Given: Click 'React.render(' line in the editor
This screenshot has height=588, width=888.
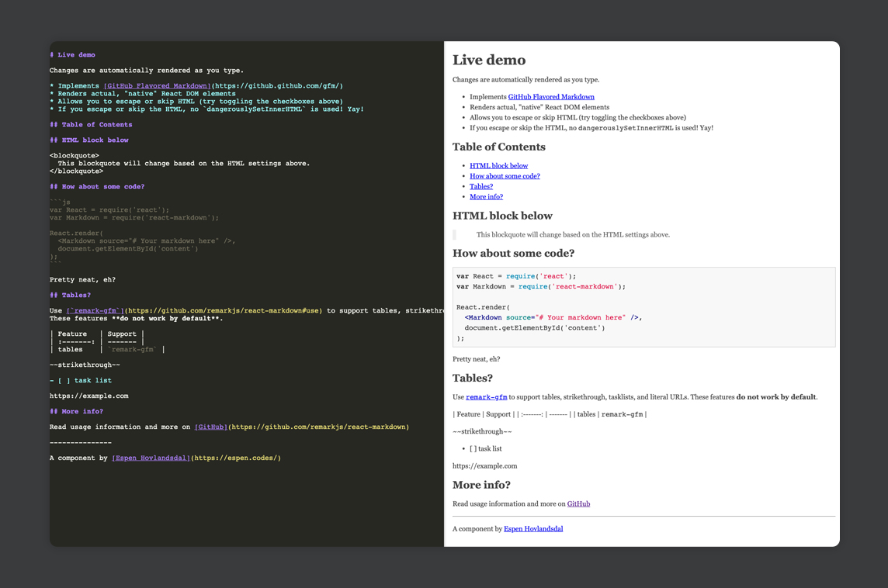Looking at the screenshot, I should point(76,233).
